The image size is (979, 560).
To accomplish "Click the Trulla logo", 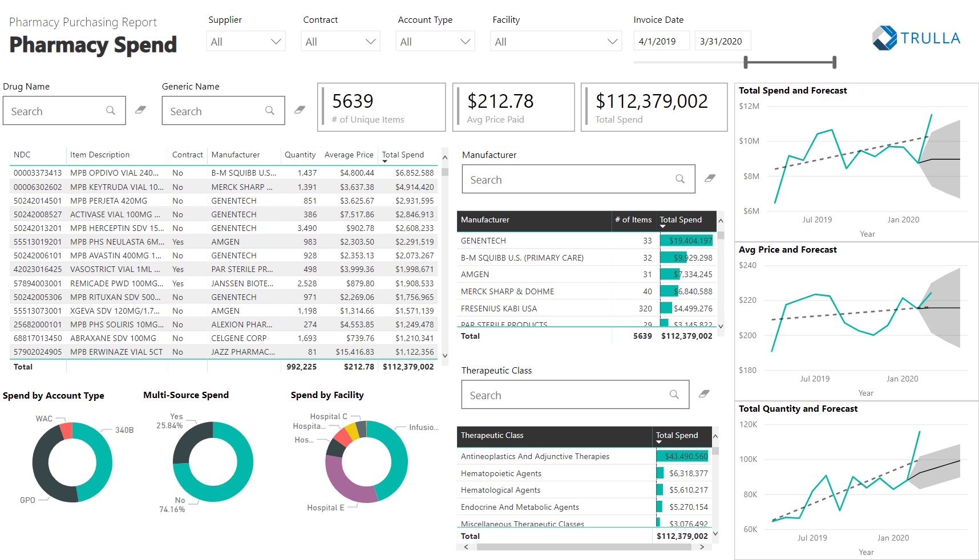I will (916, 38).
